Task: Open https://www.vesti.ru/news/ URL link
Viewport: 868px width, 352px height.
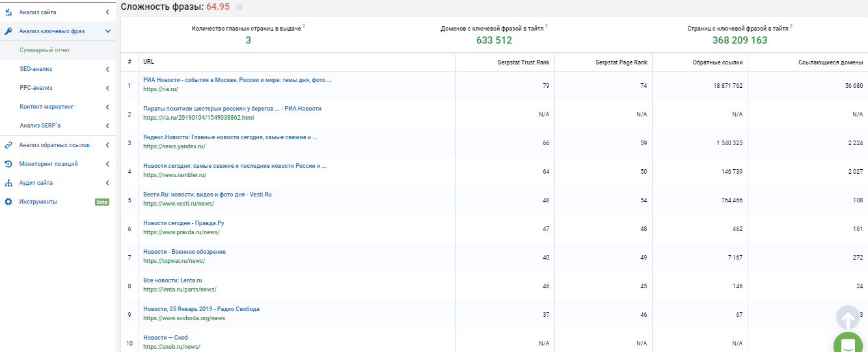Action: point(178,204)
